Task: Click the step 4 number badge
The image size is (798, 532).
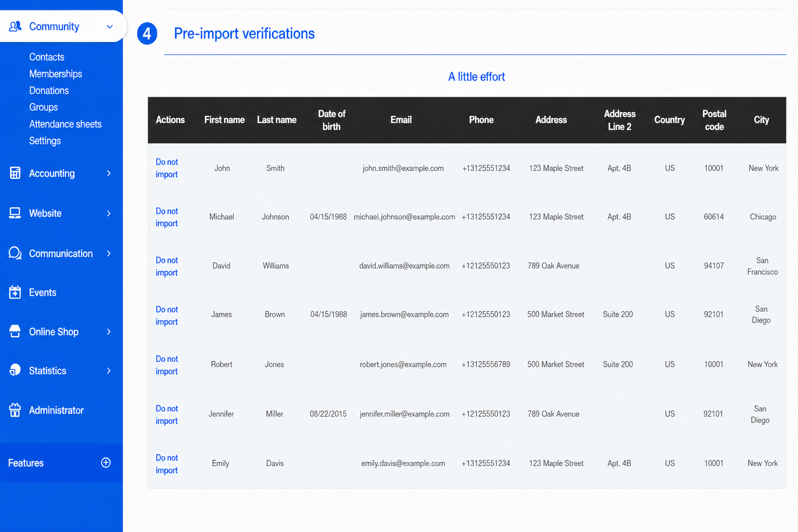Action: (x=147, y=34)
